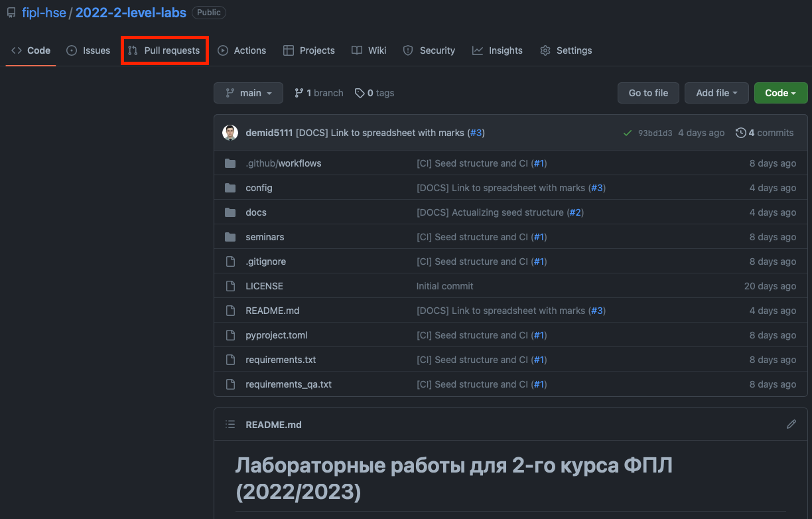Click the file icon next to requirements_qa.txt

pos(230,384)
